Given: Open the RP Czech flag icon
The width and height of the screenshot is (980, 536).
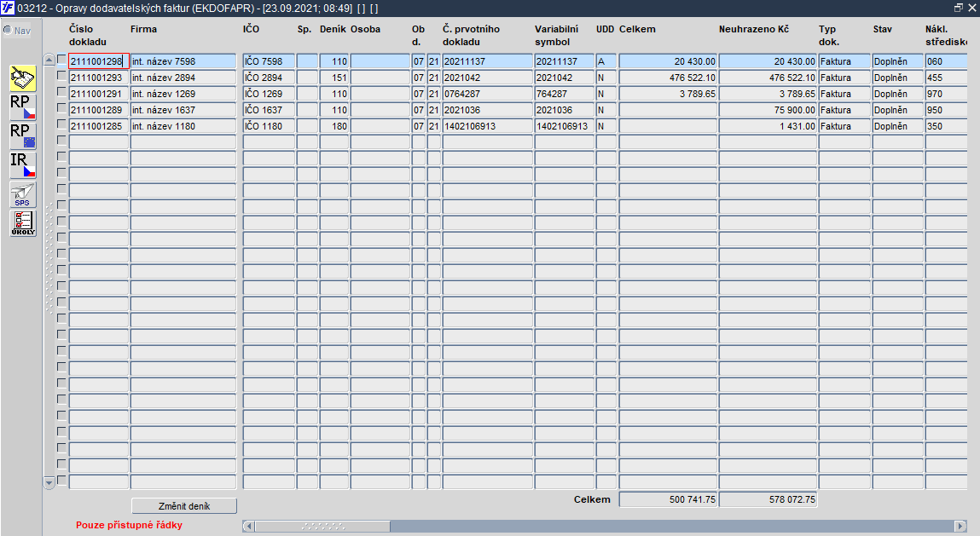Looking at the screenshot, I should click(23, 107).
